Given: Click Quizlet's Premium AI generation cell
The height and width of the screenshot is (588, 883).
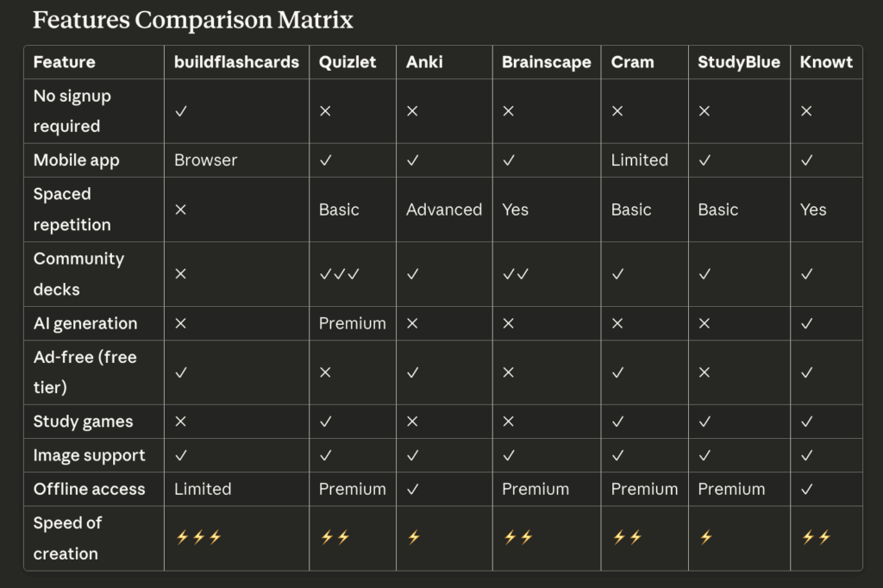Looking at the screenshot, I should pos(352,323).
